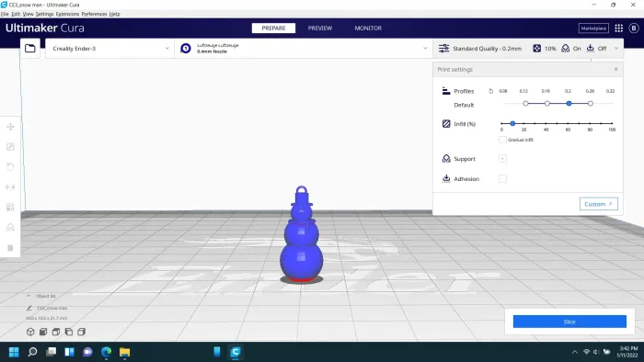Toggle the Support checkbox
644x362 pixels.
(502, 159)
